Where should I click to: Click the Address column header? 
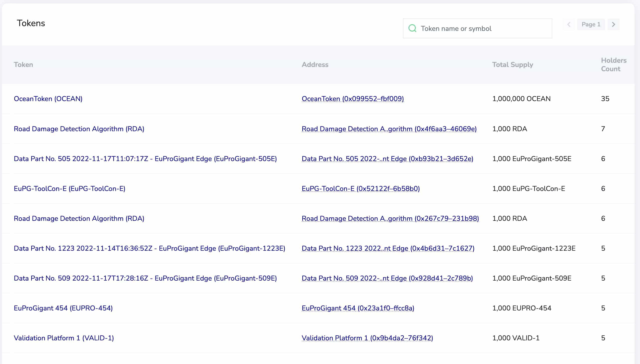point(315,64)
